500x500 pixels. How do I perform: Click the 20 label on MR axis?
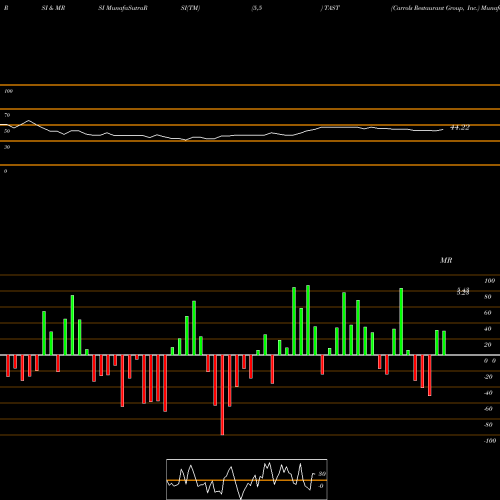click(x=488, y=345)
